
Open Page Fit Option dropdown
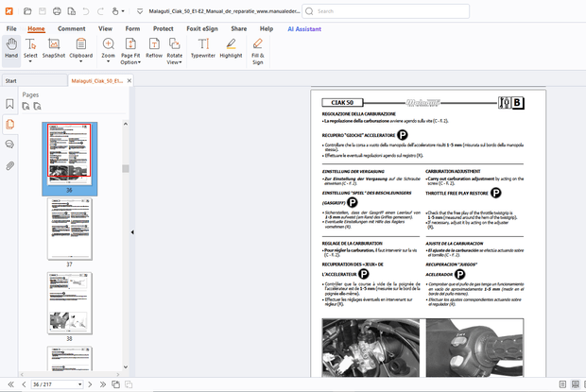point(130,51)
